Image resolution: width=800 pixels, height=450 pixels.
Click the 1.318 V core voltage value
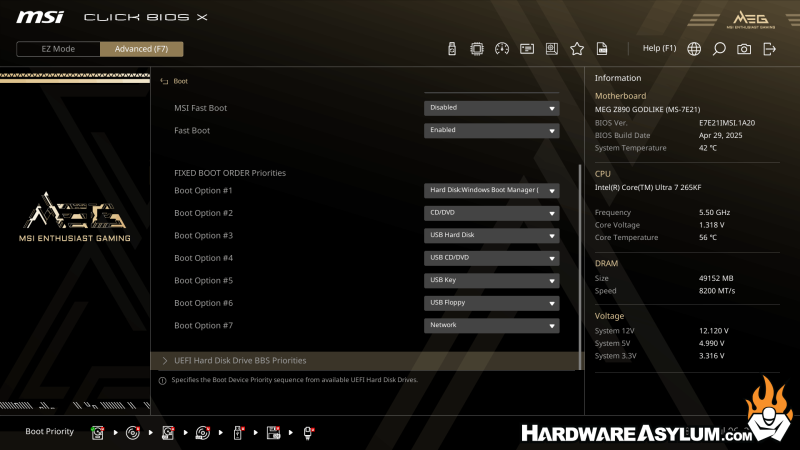(x=711, y=225)
